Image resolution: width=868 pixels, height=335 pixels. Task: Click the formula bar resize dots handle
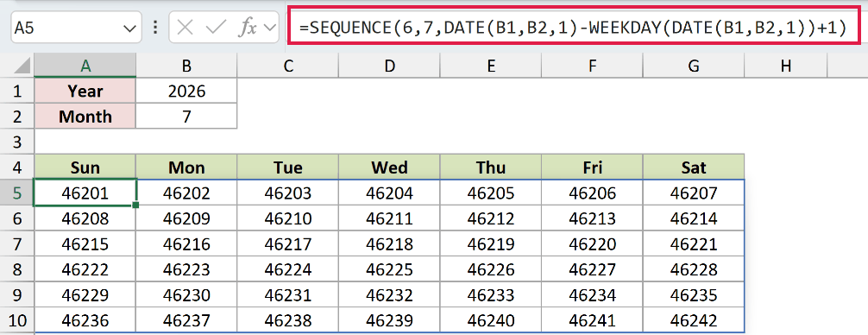[x=155, y=28]
